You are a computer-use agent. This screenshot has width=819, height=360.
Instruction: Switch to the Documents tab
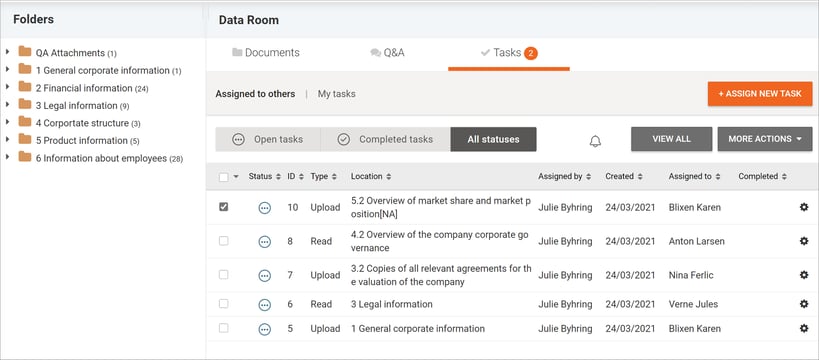[266, 53]
